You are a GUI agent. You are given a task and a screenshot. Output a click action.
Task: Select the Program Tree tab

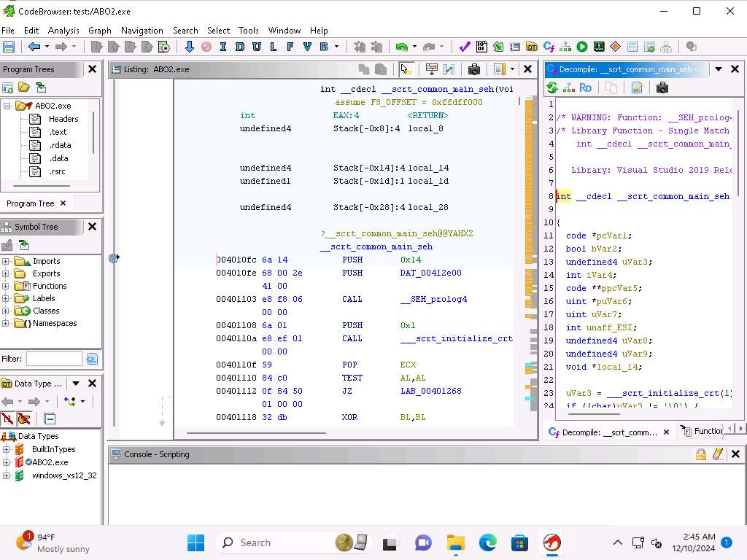31,203
